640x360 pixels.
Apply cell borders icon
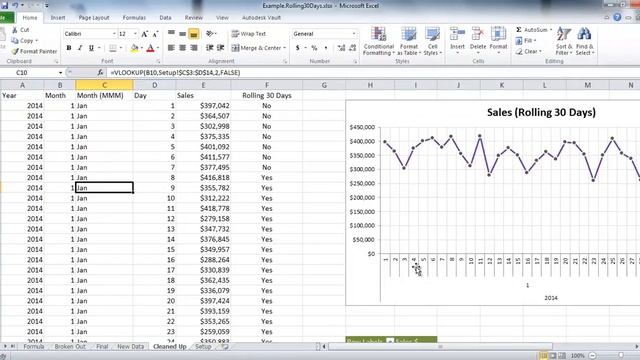(113, 48)
